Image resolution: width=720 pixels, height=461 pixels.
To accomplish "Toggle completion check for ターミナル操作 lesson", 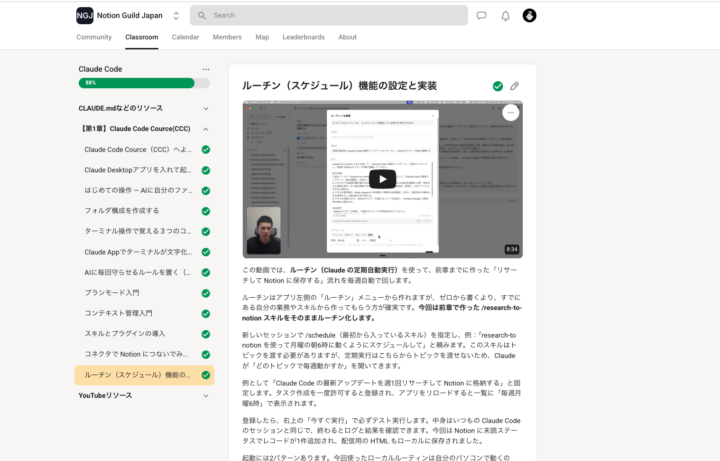I will pos(206,232).
